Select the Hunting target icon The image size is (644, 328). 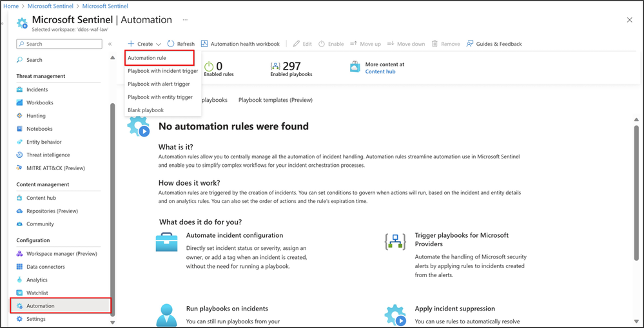coord(19,116)
